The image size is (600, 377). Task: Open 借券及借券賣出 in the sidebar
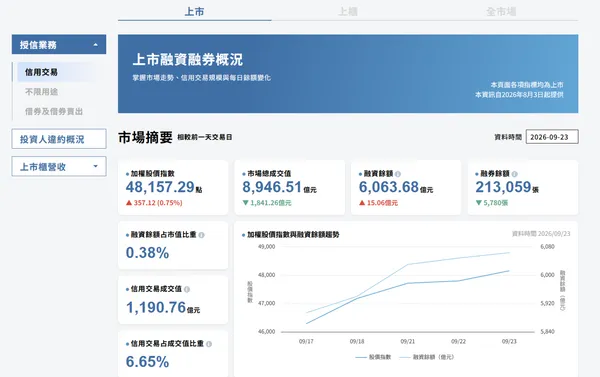54,111
